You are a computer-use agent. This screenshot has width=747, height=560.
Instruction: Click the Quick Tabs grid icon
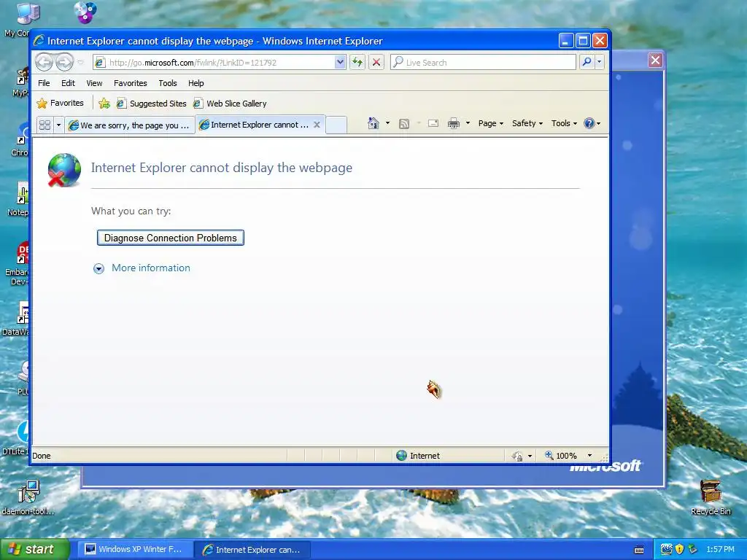click(44, 125)
